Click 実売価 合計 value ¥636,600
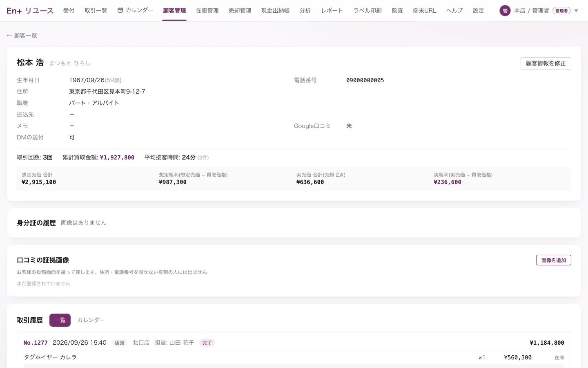The width and height of the screenshot is (588, 368). click(x=310, y=182)
